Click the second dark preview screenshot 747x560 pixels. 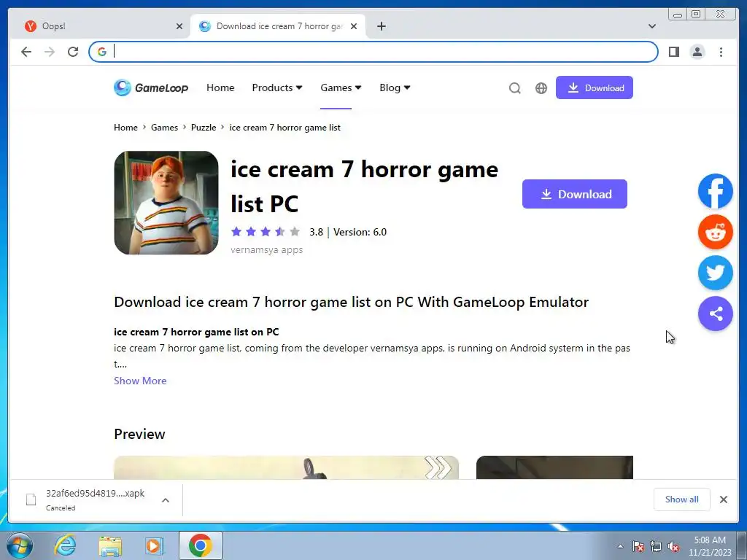pos(554,467)
